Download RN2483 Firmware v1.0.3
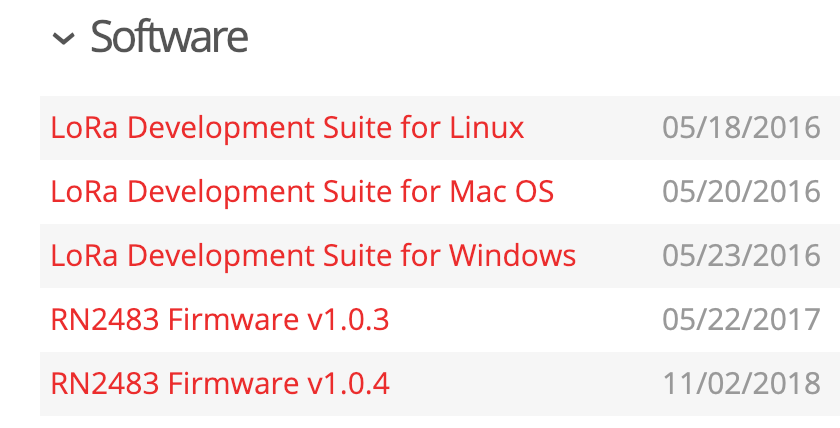Image resolution: width=840 pixels, height=428 pixels. (x=220, y=320)
